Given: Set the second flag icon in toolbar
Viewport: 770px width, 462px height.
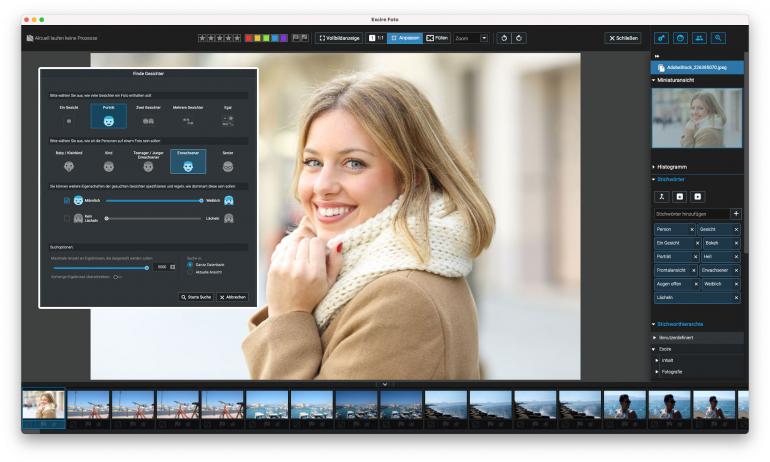Looking at the screenshot, I should 304,37.
